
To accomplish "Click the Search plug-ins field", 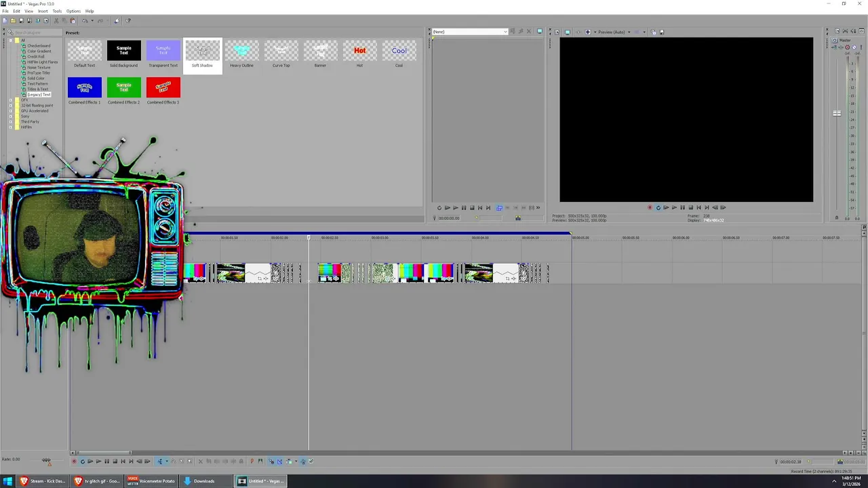I will [35, 33].
